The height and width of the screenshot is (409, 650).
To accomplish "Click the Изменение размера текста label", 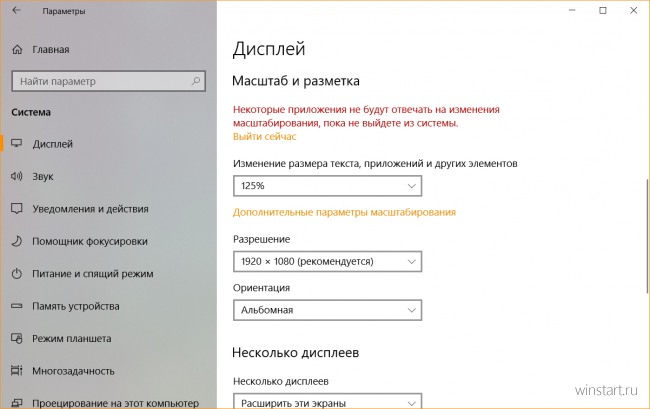I will [375, 164].
